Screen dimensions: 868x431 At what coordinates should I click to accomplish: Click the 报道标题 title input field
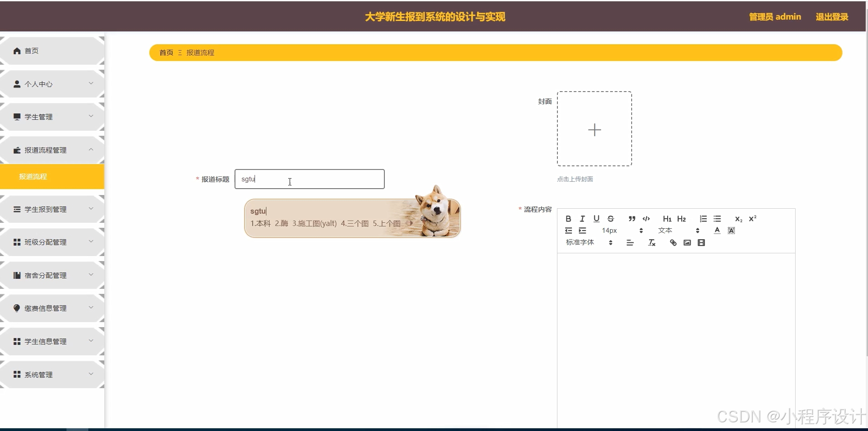coord(310,179)
